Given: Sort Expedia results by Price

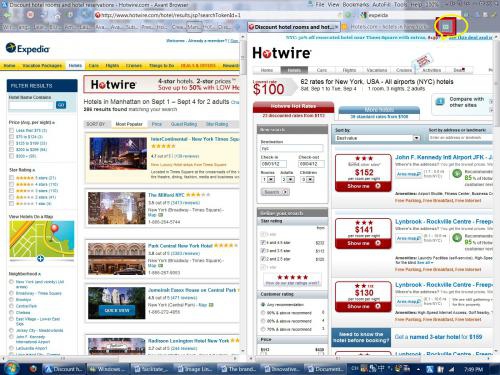Looking at the screenshot, I should click(157, 124).
